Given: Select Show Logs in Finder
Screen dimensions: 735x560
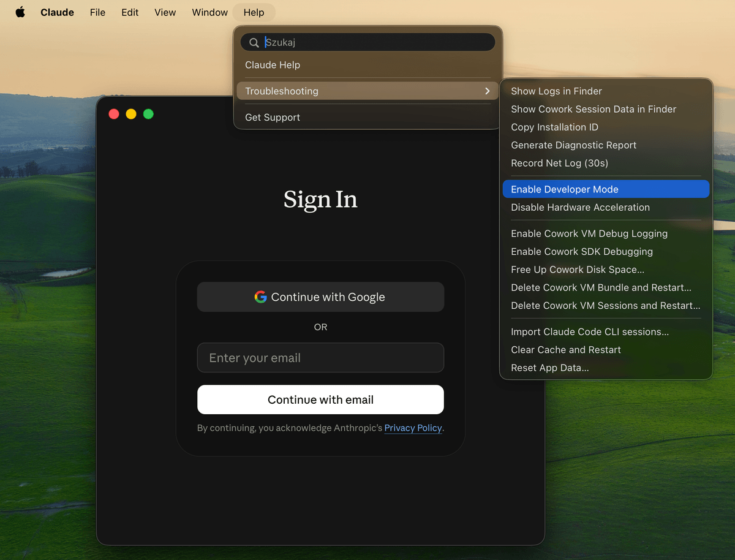Looking at the screenshot, I should [x=606, y=91].
